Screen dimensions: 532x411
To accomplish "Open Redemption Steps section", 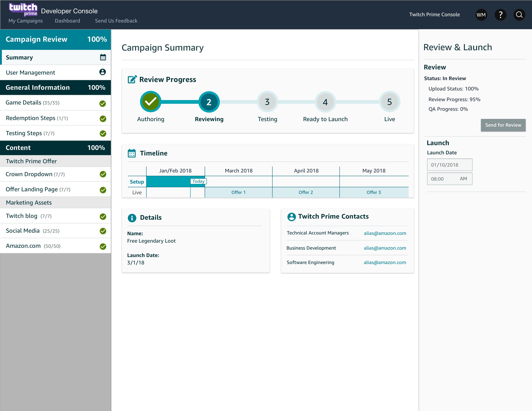I will click(56, 118).
